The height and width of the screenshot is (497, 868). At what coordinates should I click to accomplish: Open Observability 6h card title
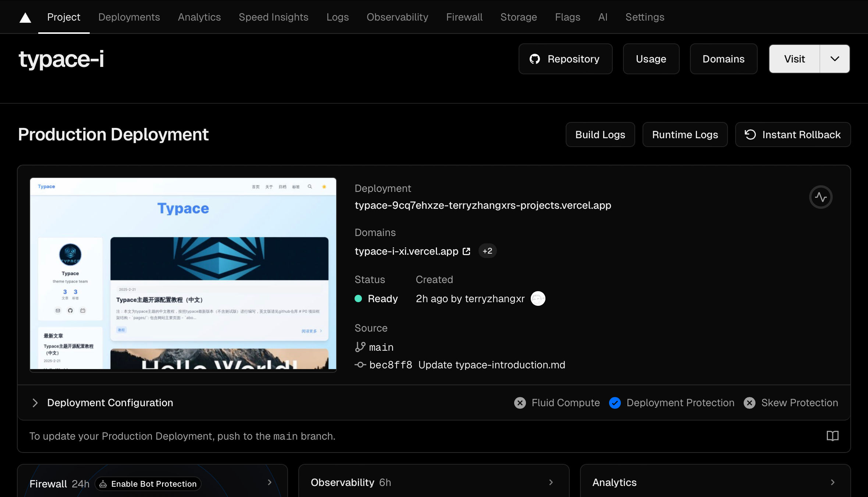pos(351,482)
